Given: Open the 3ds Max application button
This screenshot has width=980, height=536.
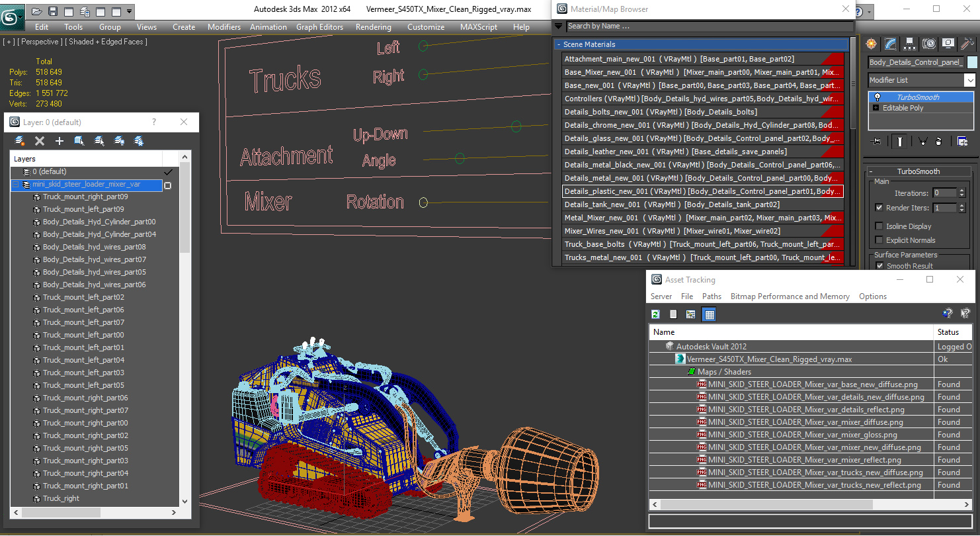Looking at the screenshot, I should 12,17.
